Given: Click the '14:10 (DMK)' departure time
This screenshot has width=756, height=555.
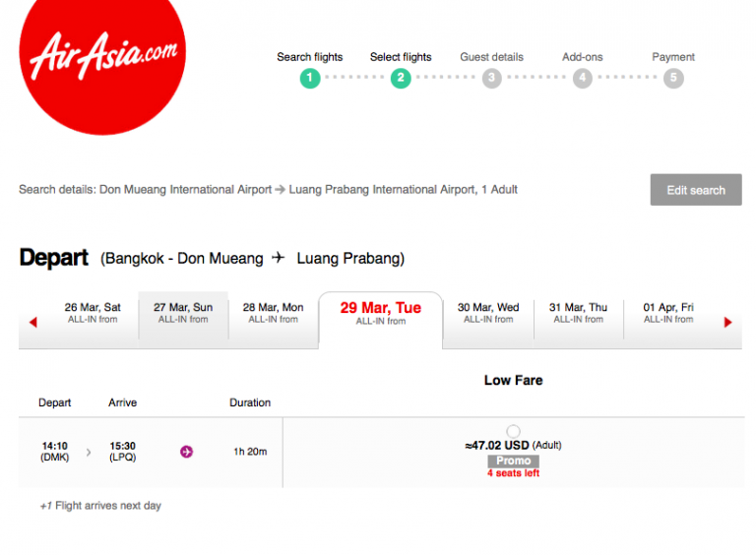Looking at the screenshot, I should [x=54, y=452].
